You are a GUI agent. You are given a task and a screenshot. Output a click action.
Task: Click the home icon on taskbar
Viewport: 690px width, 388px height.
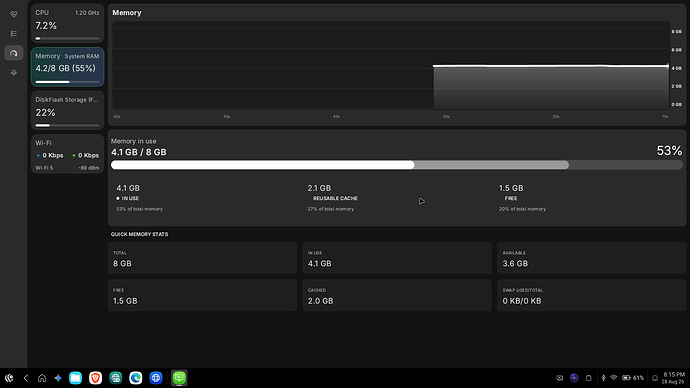click(42, 378)
